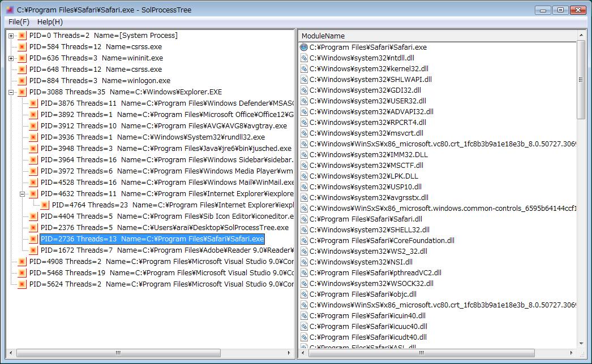Click the winlogon.exe PID=884 process icon
592x364 pixels.
click(22, 81)
